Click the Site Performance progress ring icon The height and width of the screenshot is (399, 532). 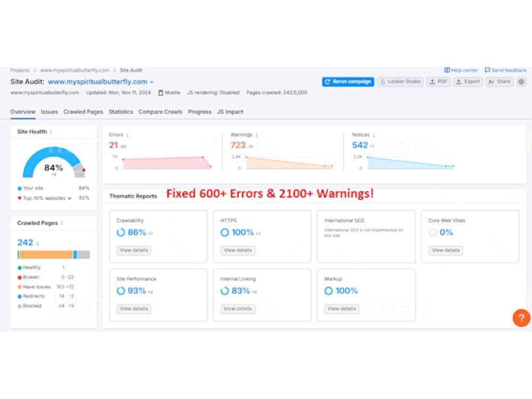121,291
